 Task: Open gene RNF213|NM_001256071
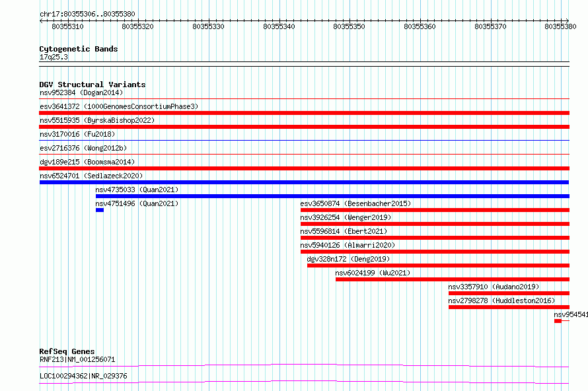tap(77, 359)
